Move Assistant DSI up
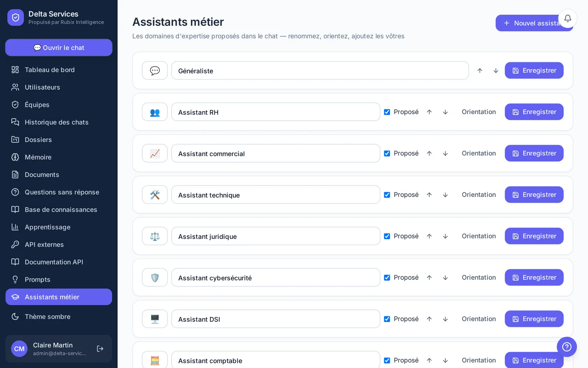Screen dimensions: 588x368 pos(429,319)
